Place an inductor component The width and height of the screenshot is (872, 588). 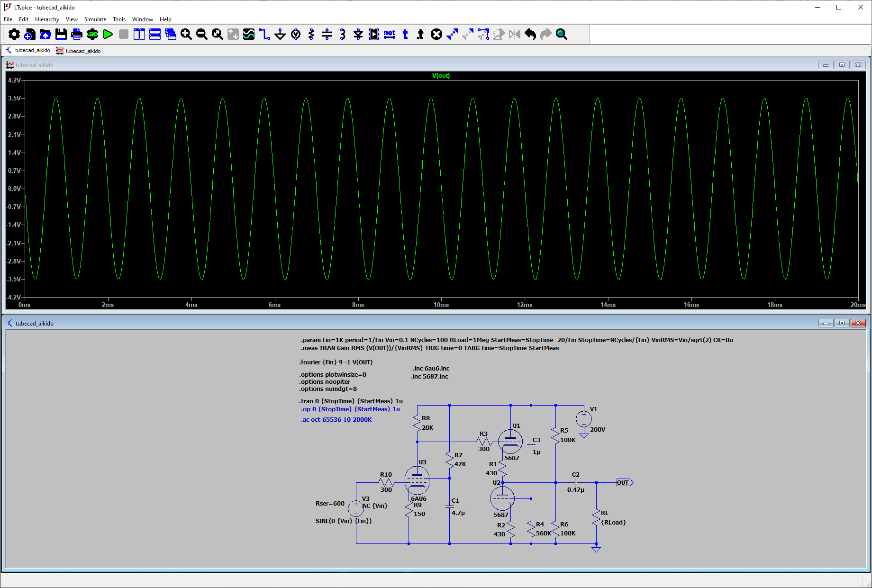[x=343, y=34]
